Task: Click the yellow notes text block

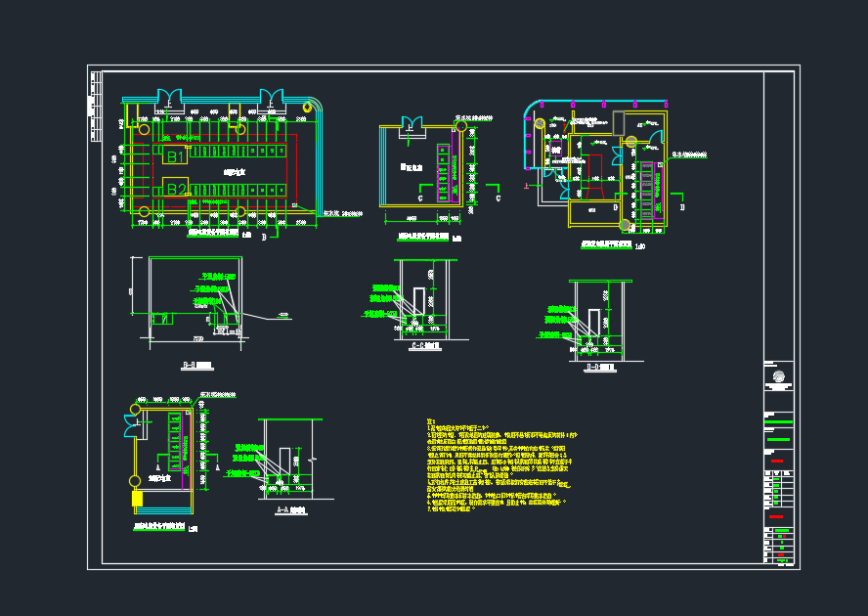Action: tap(502, 465)
